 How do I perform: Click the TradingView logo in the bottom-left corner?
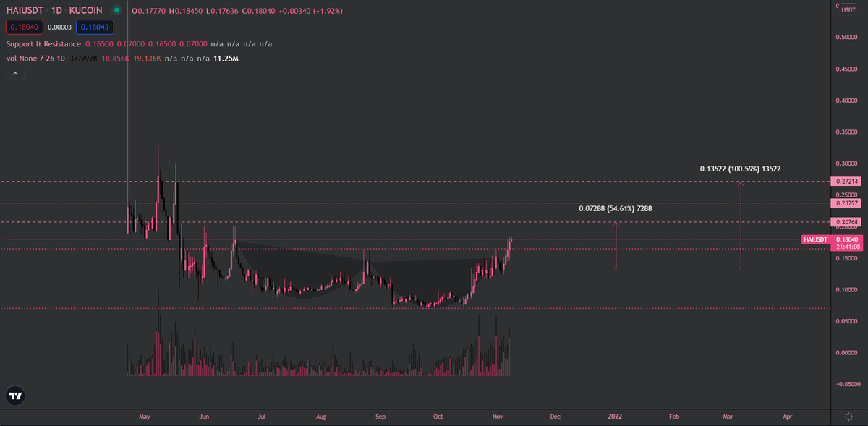point(14,396)
